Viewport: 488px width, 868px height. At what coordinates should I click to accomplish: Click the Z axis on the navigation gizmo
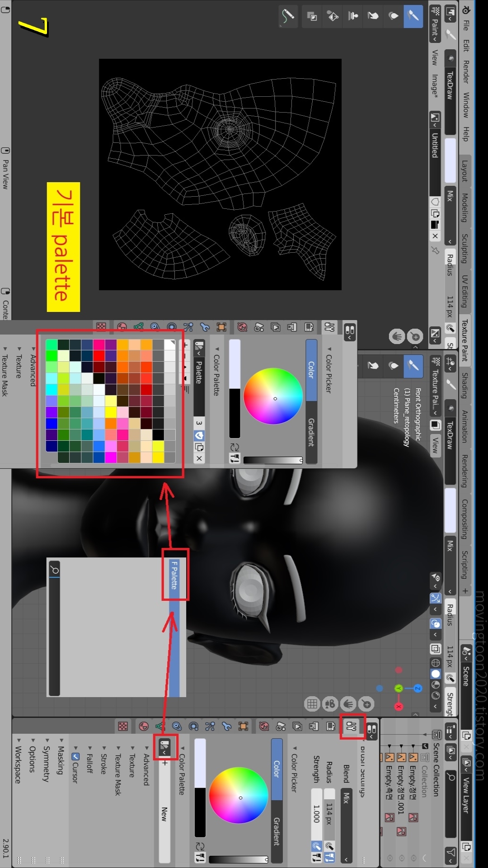[x=418, y=688]
